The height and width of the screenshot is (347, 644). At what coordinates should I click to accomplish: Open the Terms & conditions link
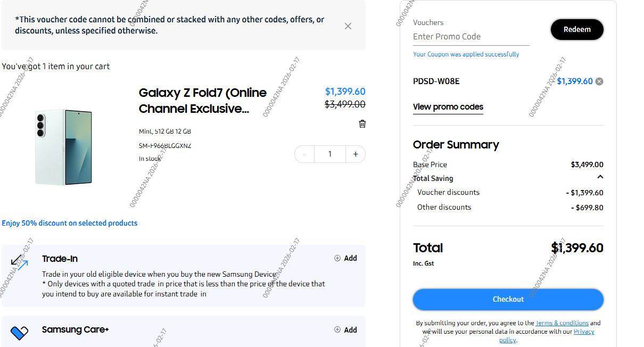(562, 323)
